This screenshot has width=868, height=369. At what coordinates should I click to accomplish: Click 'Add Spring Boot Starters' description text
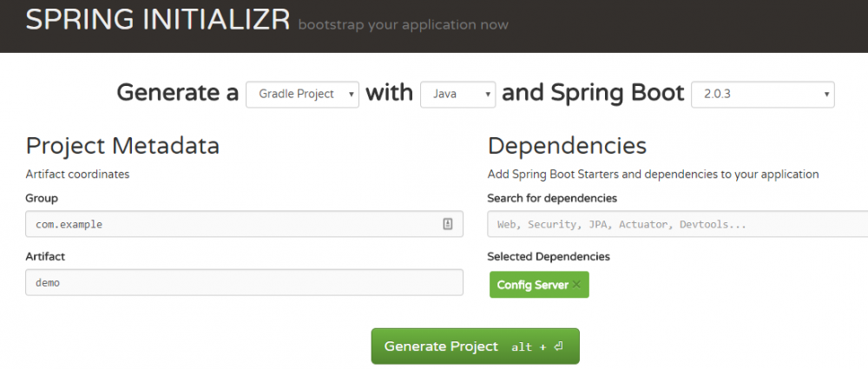click(654, 174)
